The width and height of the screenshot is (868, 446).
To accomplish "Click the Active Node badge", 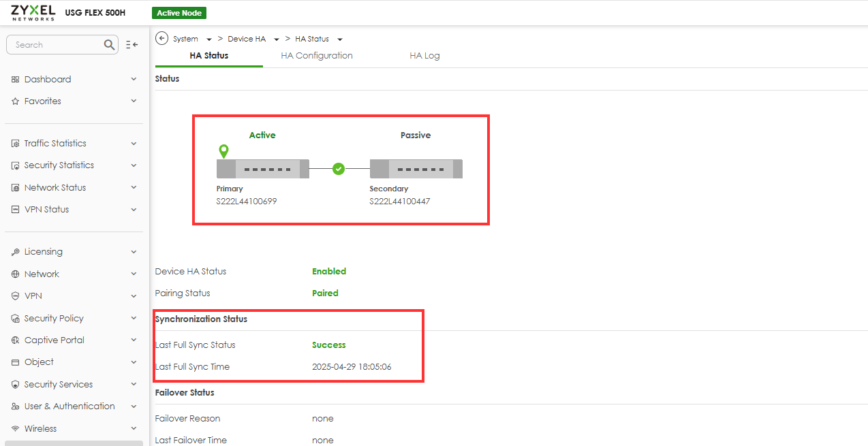I will pyautogui.click(x=181, y=13).
